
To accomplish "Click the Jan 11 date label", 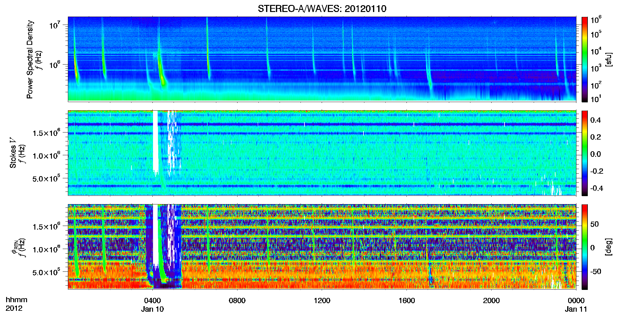I will click(x=576, y=309).
